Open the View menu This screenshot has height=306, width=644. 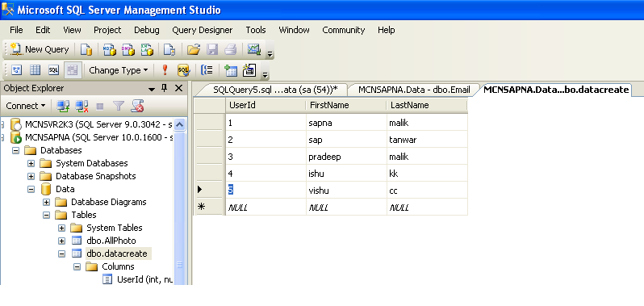tap(72, 30)
